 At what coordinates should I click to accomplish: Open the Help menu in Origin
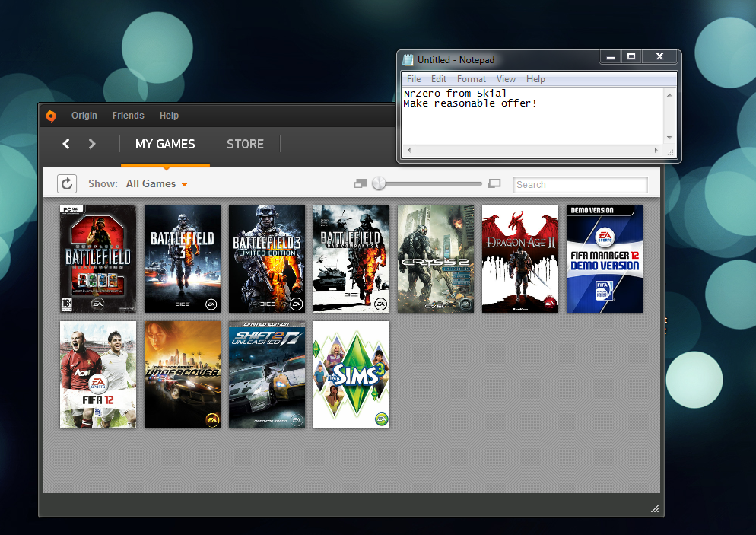(170, 116)
